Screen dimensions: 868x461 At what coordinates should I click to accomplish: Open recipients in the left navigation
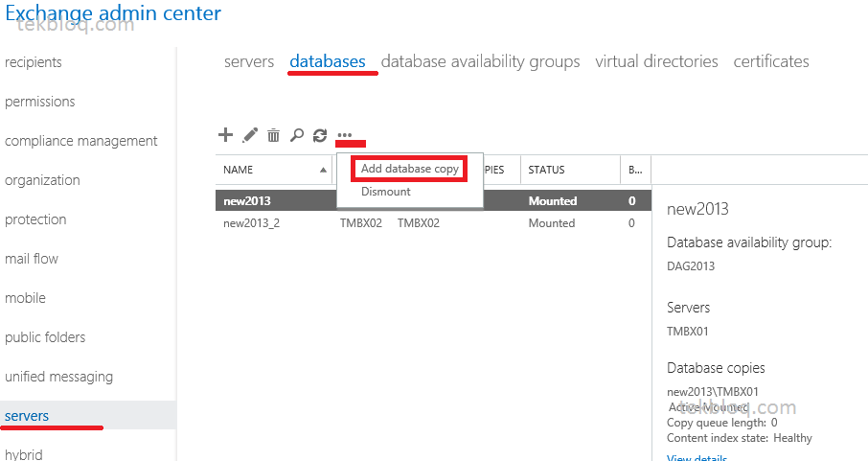(x=34, y=62)
